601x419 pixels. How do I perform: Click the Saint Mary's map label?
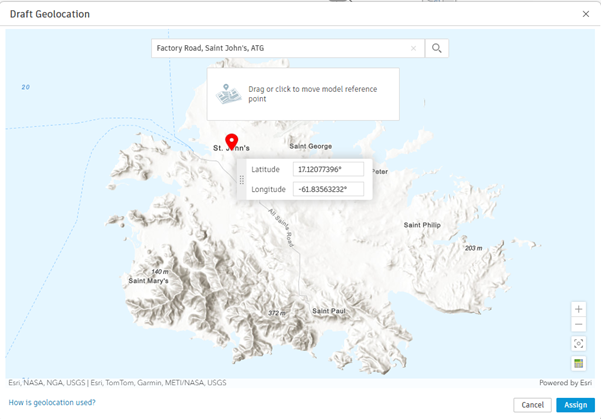[x=148, y=281]
